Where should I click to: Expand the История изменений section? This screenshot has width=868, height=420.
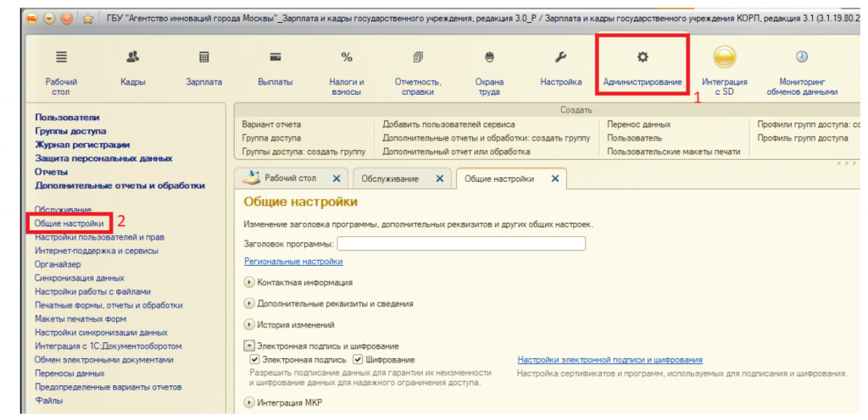coord(249,324)
